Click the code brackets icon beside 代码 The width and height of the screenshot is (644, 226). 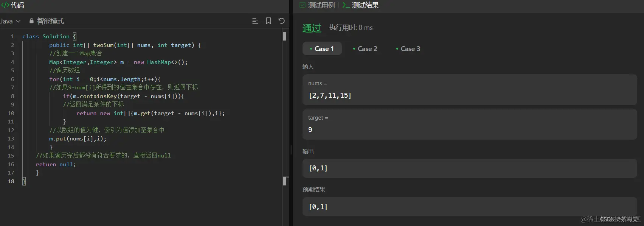tap(5, 5)
